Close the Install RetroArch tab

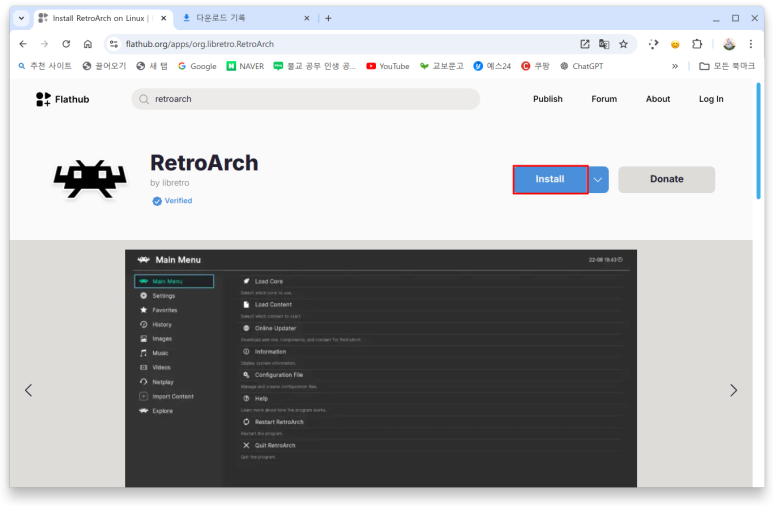click(164, 18)
